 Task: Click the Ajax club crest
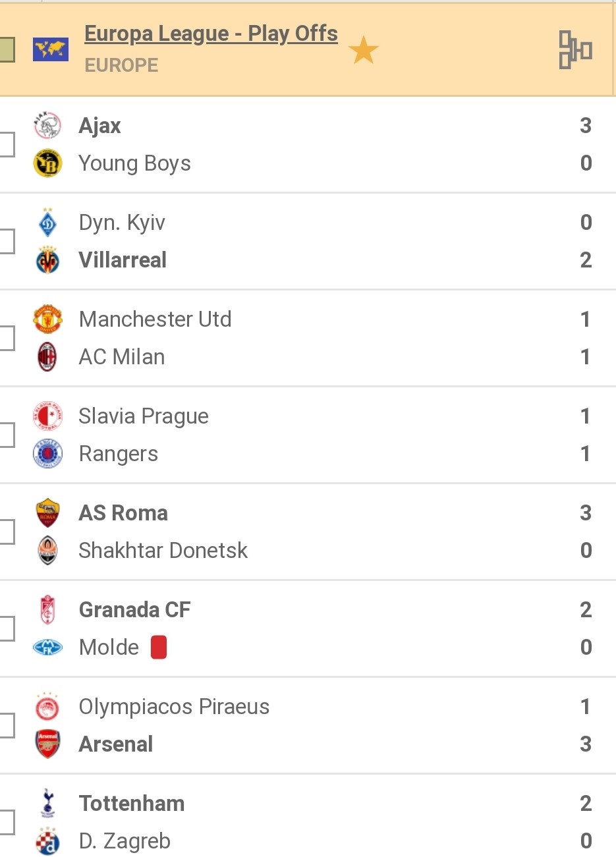point(47,125)
